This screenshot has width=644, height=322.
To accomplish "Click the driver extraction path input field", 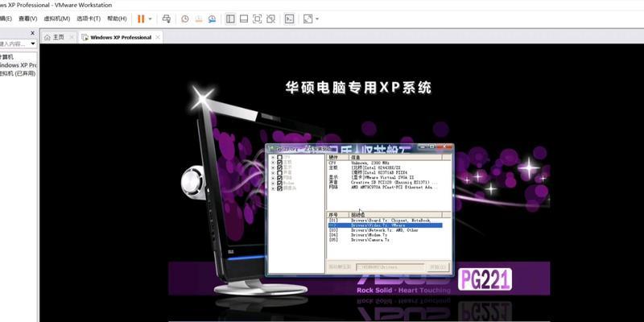I will [x=390, y=267].
